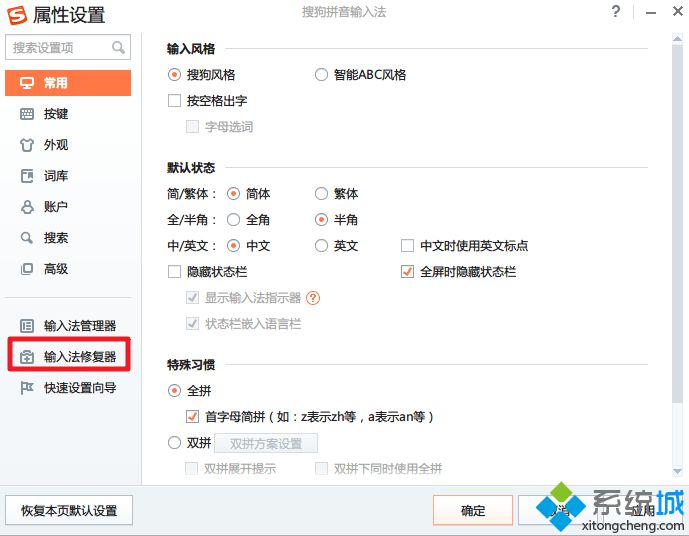Click the magnifier icon beside 搜索

[x=27, y=238]
